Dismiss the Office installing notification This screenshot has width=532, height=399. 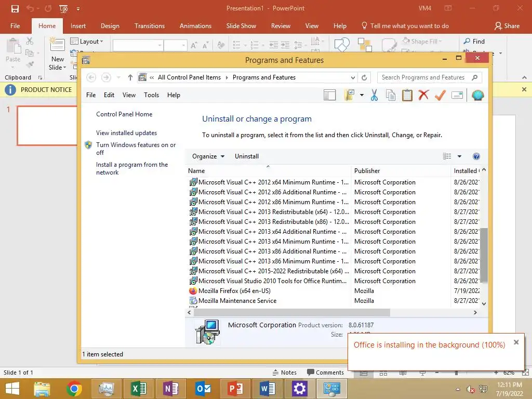click(516, 342)
